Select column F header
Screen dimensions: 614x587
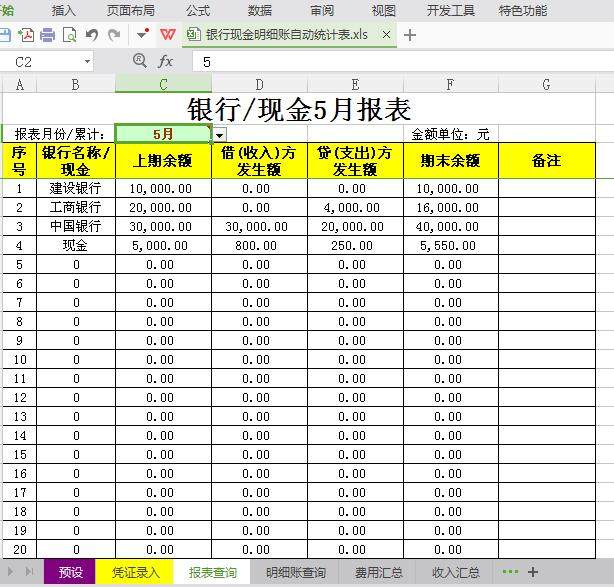[451, 85]
